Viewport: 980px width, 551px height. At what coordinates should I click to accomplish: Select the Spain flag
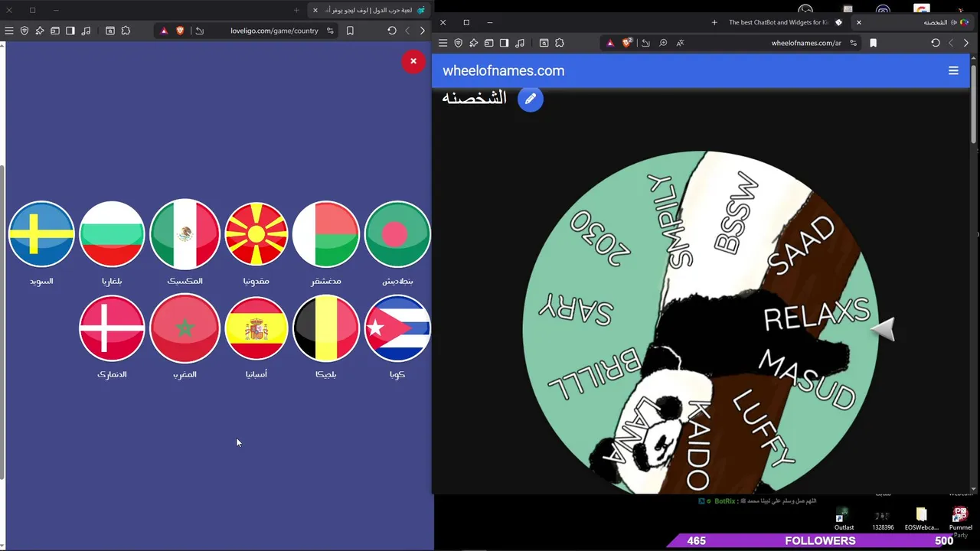pyautogui.click(x=256, y=328)
